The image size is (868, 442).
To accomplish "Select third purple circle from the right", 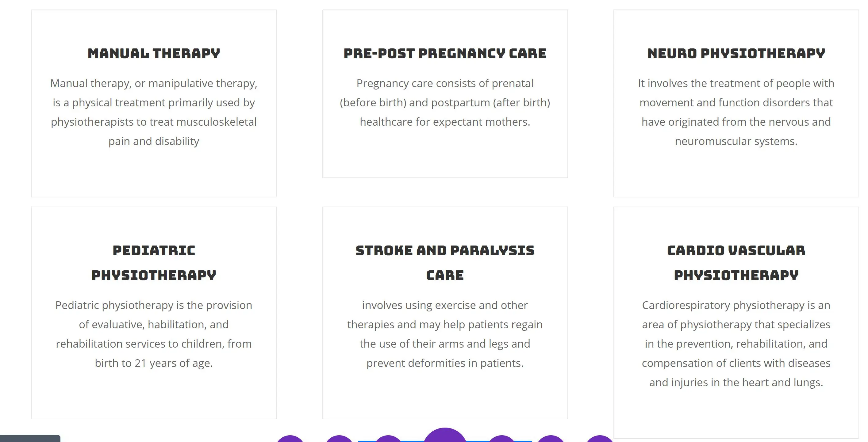I will pos(502,439).
